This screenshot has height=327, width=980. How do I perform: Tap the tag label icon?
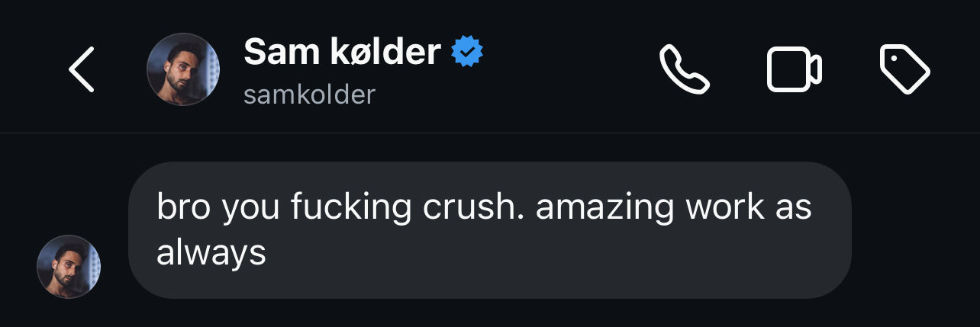904,69
